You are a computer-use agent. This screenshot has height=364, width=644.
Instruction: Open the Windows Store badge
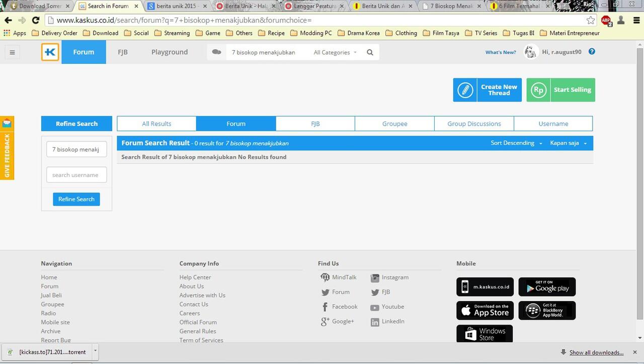pyautogui.click(x=485, y=334)
